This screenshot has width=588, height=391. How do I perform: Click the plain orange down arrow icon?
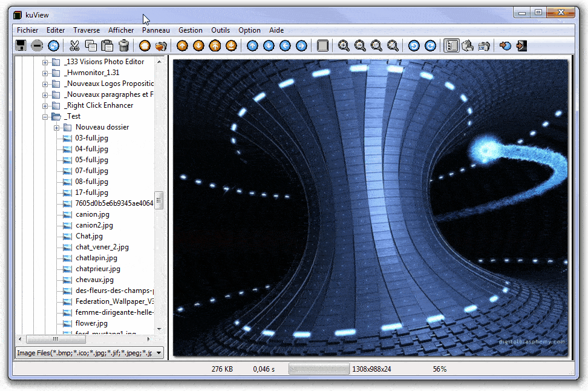pos(198,46)
